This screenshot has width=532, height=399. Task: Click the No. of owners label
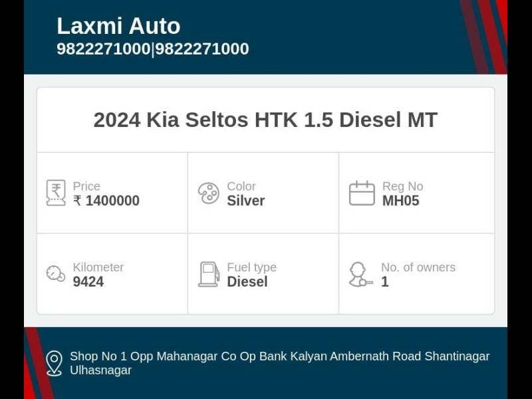pyautogui.click(x=418, y=267)
